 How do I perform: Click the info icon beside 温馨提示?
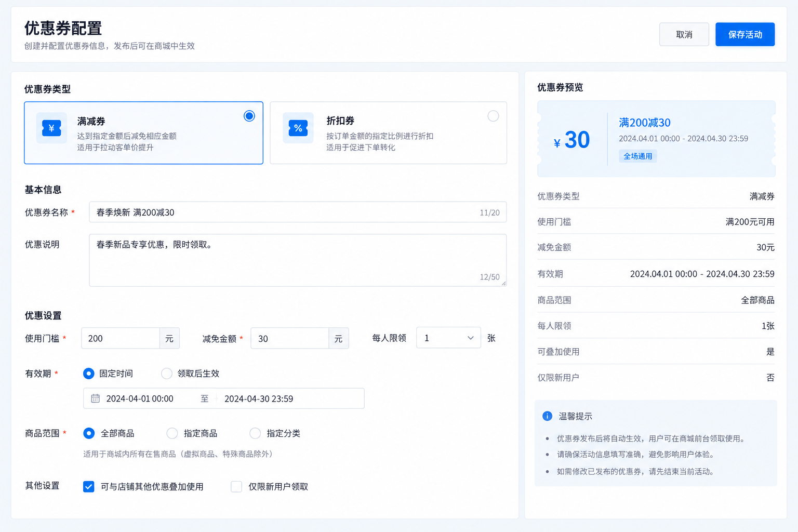coord(547,416)
